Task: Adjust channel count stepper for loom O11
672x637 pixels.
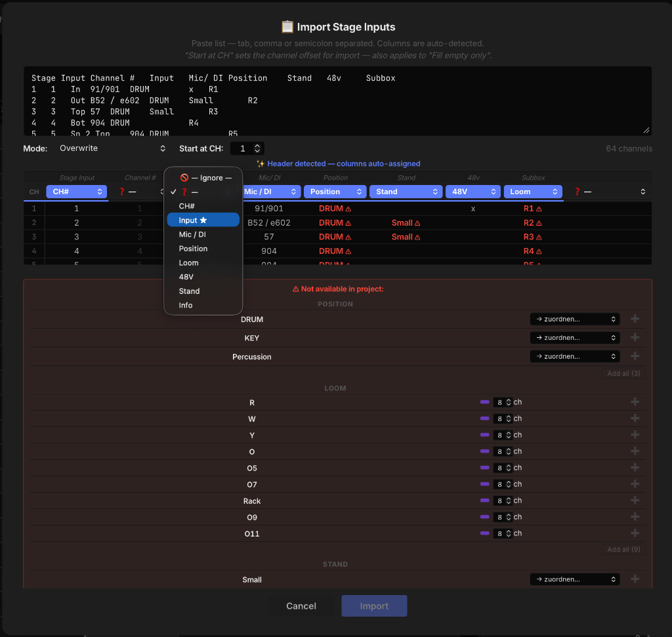Action: (509, 533)
